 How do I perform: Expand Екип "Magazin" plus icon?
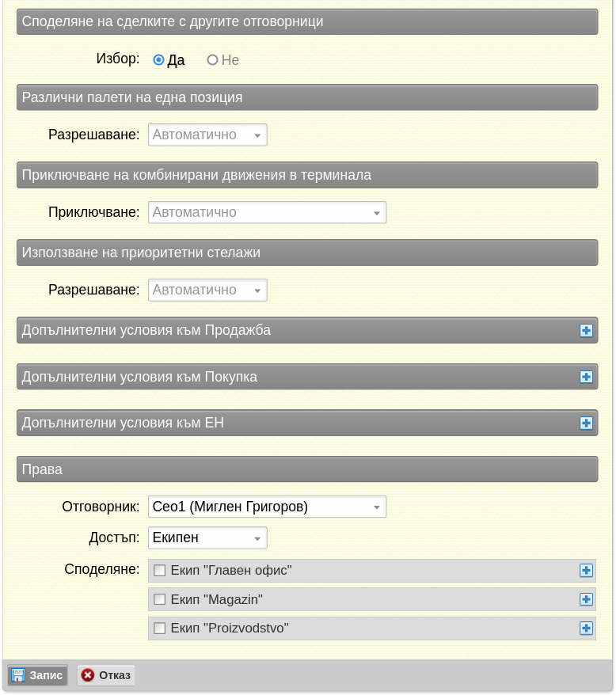click(x=586, y=599)
